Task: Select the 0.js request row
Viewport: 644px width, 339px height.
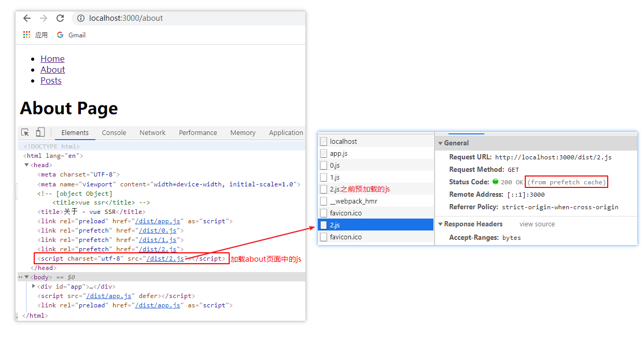Action: point(376,165)
